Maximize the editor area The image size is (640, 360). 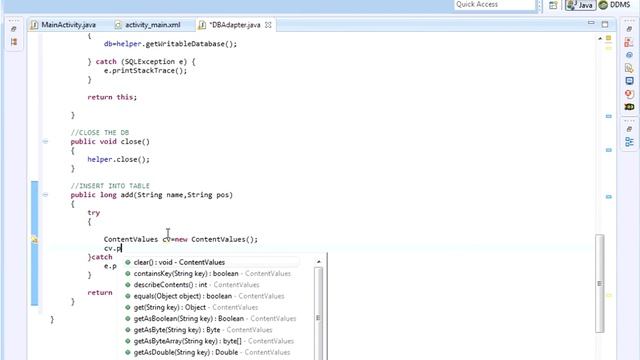pyautogui.click(x=605, y=24)
